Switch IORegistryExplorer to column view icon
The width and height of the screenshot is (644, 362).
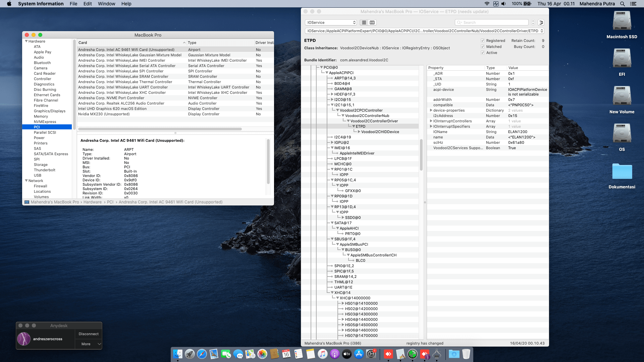pyautogui.click(x=372, y=22)
